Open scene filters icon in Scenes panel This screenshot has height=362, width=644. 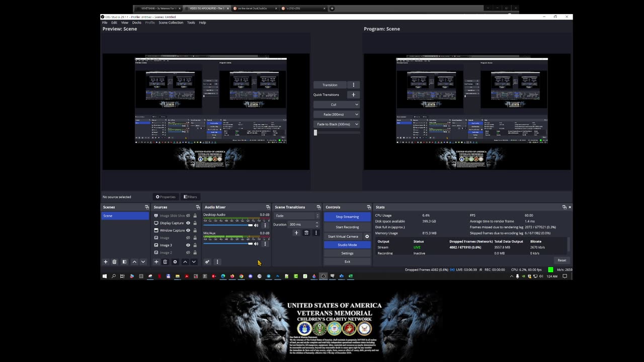coord(125,262)
